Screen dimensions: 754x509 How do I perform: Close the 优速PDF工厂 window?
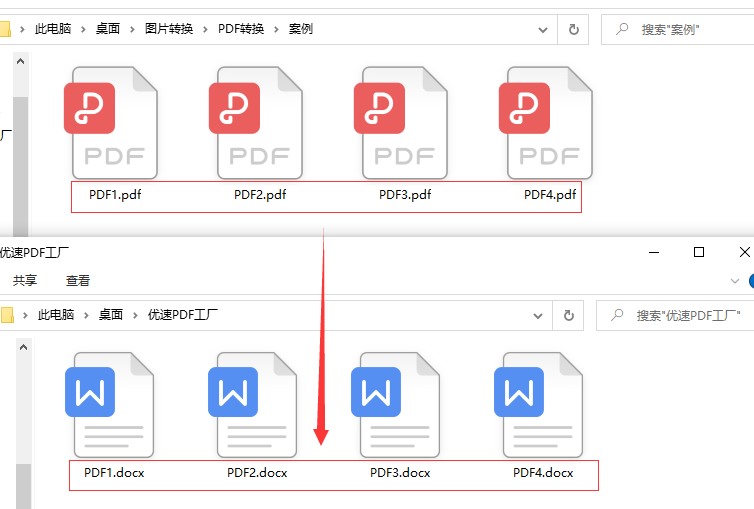[744, 252]
